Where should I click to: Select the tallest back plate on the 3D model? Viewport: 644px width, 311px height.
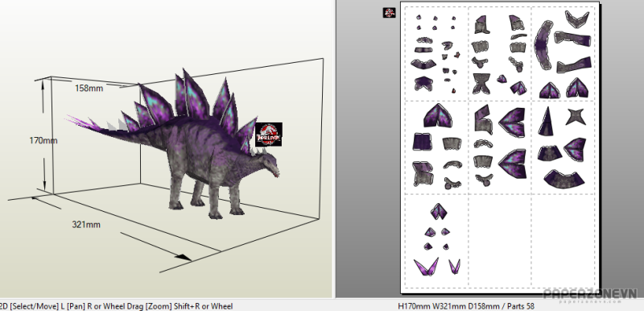[196, 94]
